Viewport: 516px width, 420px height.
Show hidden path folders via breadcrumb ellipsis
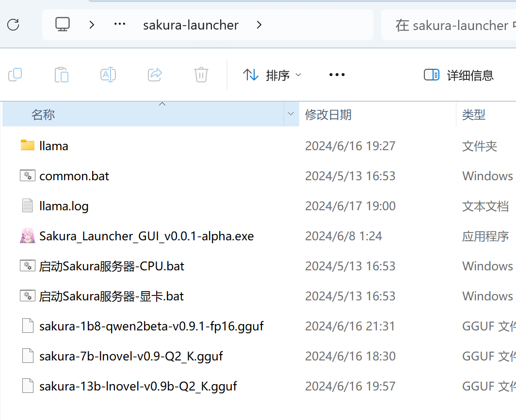119,25
